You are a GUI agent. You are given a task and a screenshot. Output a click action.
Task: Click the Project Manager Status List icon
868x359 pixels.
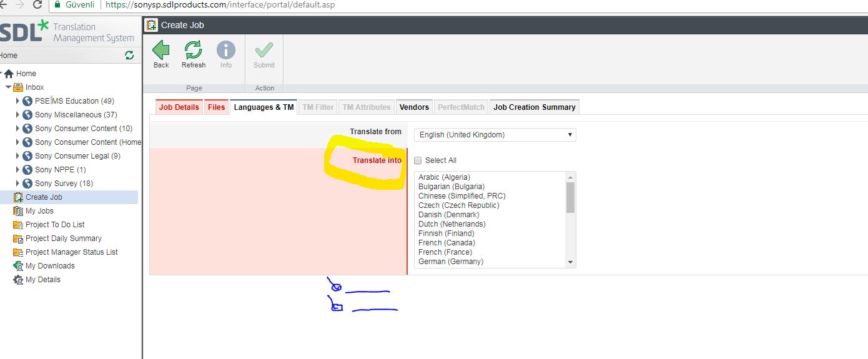[x=18, y=252]
